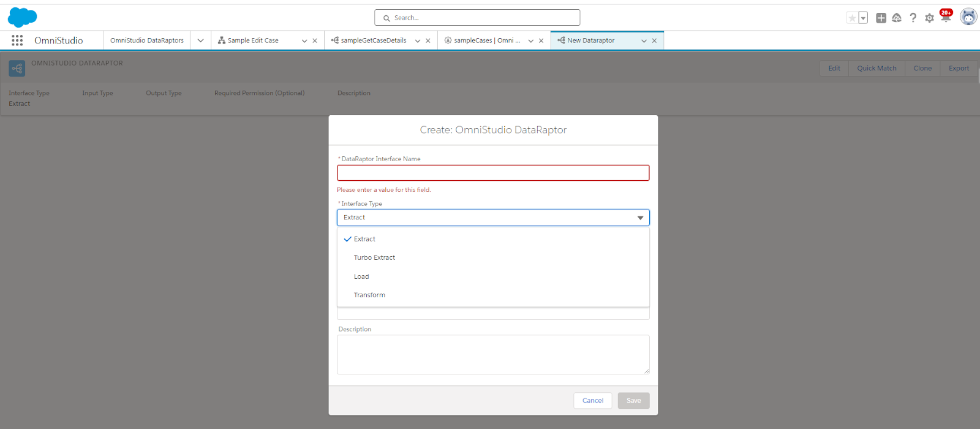Image resolution: width=980 pixels, height=429 pixels.
Task: Open the App Launcher grid icon
Action: tap(17, 40)
